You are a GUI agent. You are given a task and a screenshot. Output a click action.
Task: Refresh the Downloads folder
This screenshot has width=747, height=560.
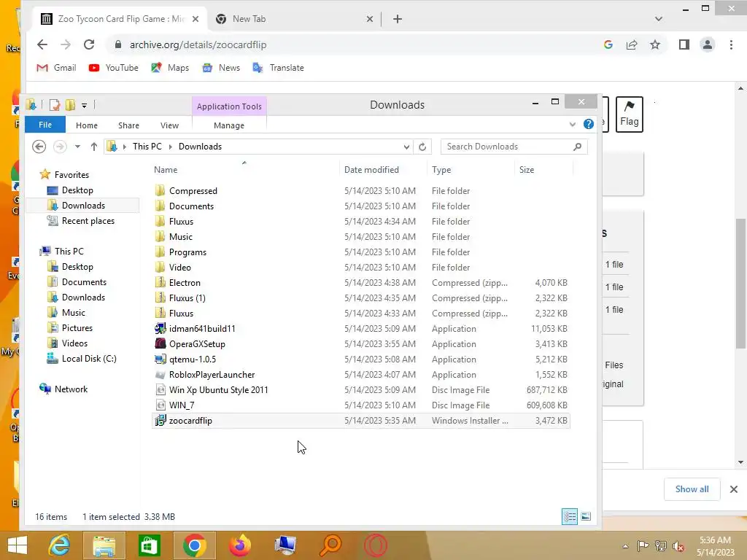[422, 147]
